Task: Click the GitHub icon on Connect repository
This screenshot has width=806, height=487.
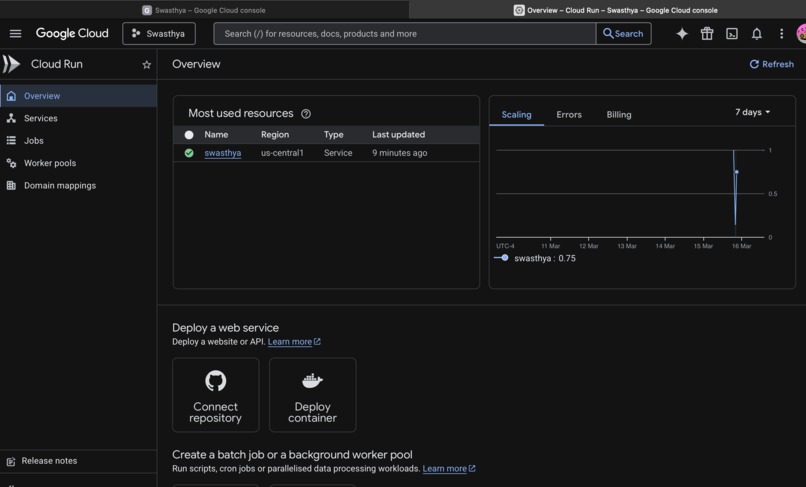Action: click(215, 381)
